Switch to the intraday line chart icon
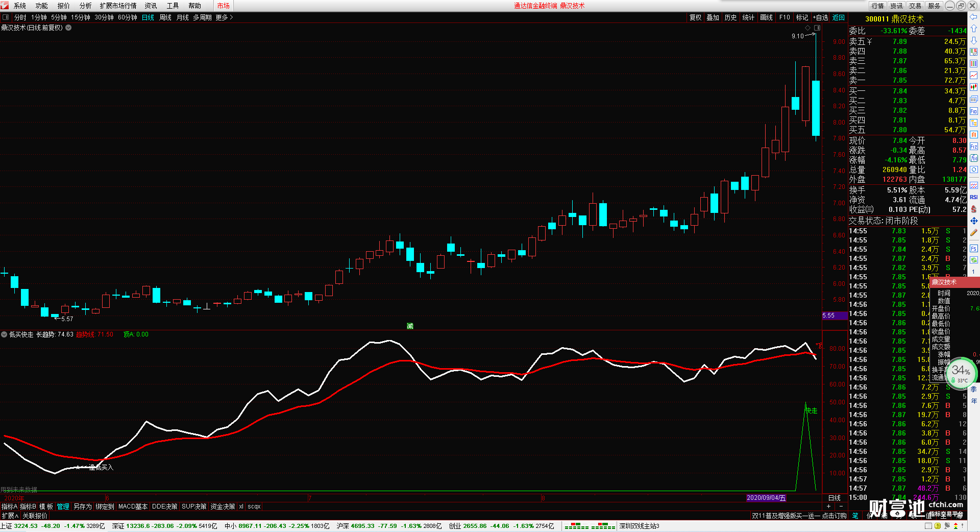Viewport: 980px width, 532px height. click(x=974, y=76)
